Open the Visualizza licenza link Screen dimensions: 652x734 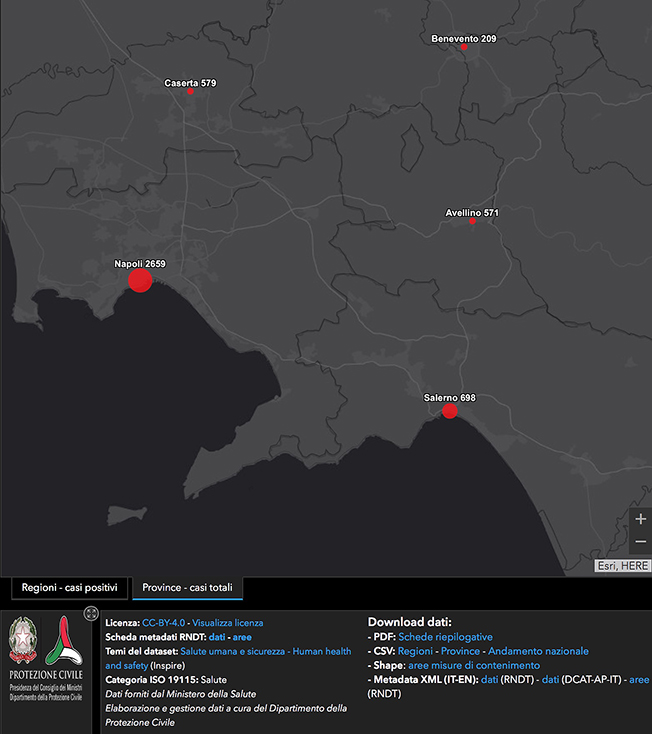(x=227, y=623)
